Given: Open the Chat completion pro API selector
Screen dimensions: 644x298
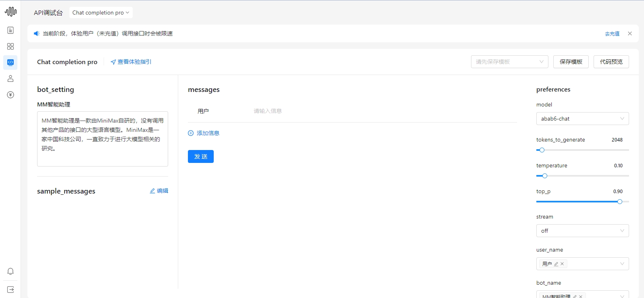Looking at the screenshot, I should coord(101,13).
